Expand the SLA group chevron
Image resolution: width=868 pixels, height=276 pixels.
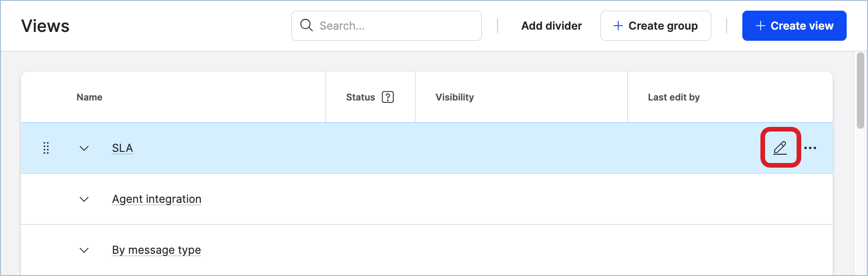[x=84, y=148]
